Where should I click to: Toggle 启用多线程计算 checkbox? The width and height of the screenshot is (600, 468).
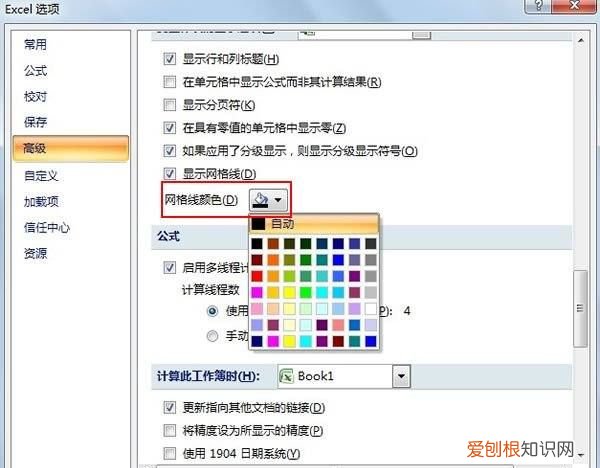pyautogui.click(x=170, y=267)
